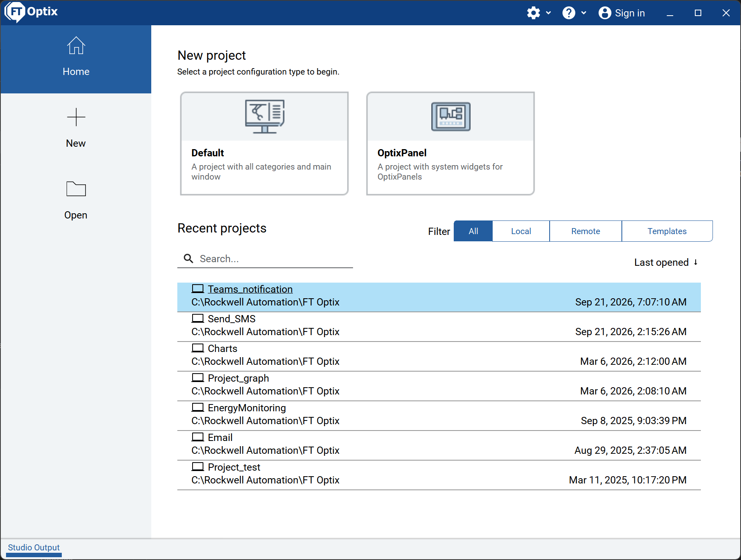
Task: Select the Charts project
Action: pos(439,356)
